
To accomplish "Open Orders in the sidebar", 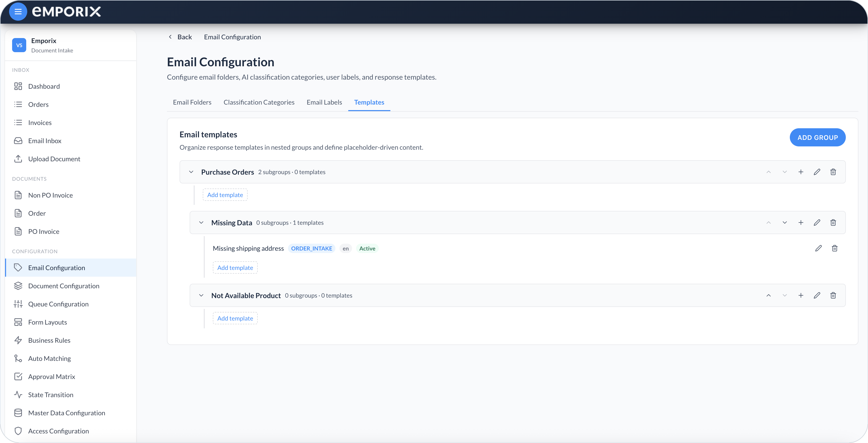I will [x=71, y=105].
